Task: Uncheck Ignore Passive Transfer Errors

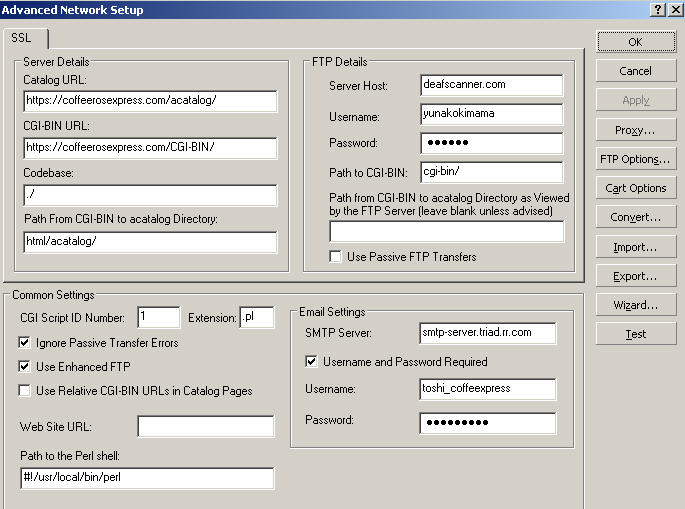Action: pyautogui.click(x=26, y=343)
